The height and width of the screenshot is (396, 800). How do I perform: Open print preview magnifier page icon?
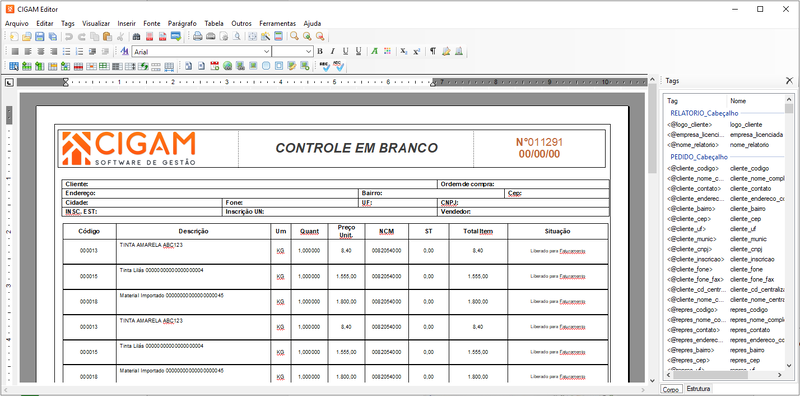237,36
